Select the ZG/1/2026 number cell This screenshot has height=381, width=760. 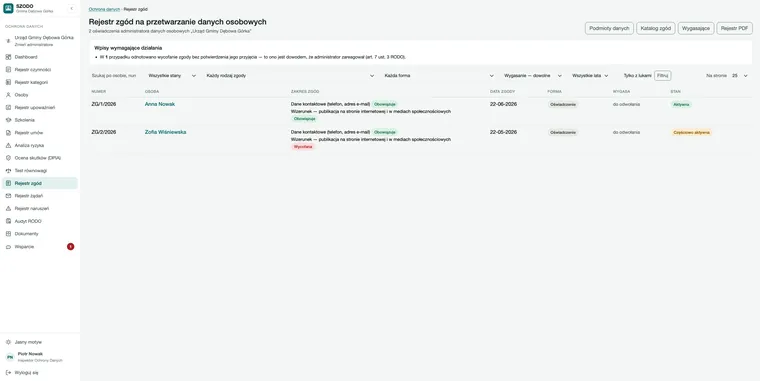(x=104, y=104)
